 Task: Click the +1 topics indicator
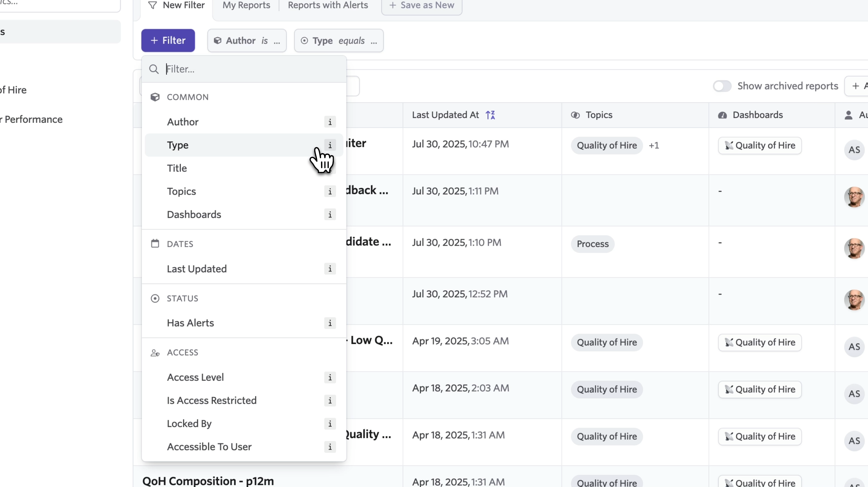(654, 145)
